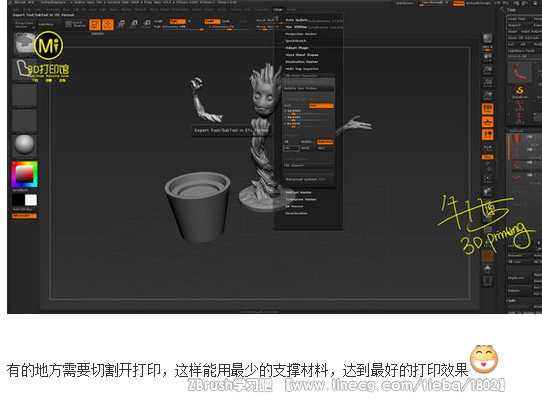Click the current tool thumbnail in Tool panel
This screenshot has height=402, width=542.
520,72
